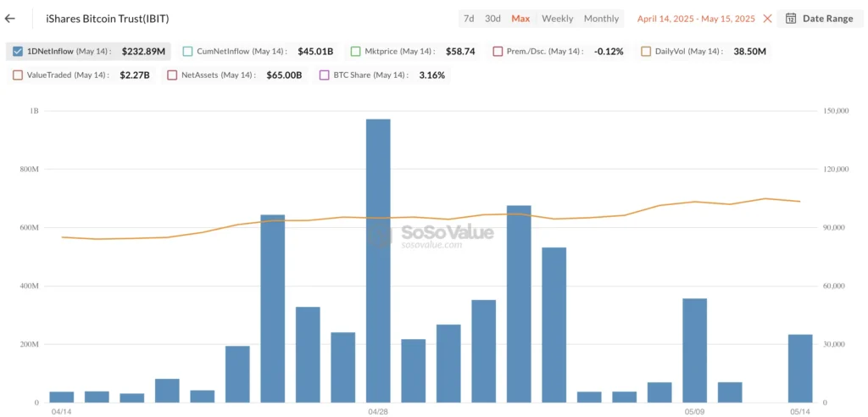Uncheck the 1DNetInflow series checkbox
The height and width of the screenshot is (417, 868).
(17, 52)
